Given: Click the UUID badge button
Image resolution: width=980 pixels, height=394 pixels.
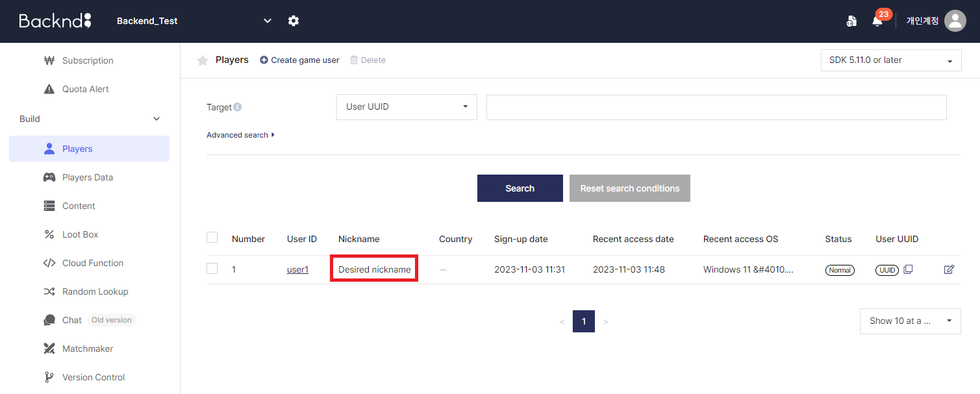Looking at the screenshot, I should [x=887, y=270].
